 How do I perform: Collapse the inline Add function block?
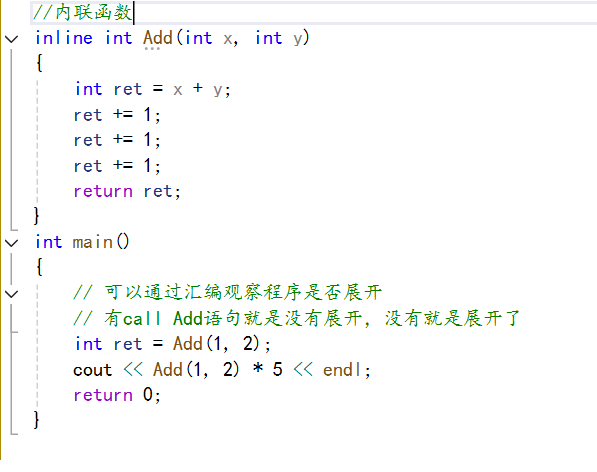pyautogui.click(x=12, y=39)
